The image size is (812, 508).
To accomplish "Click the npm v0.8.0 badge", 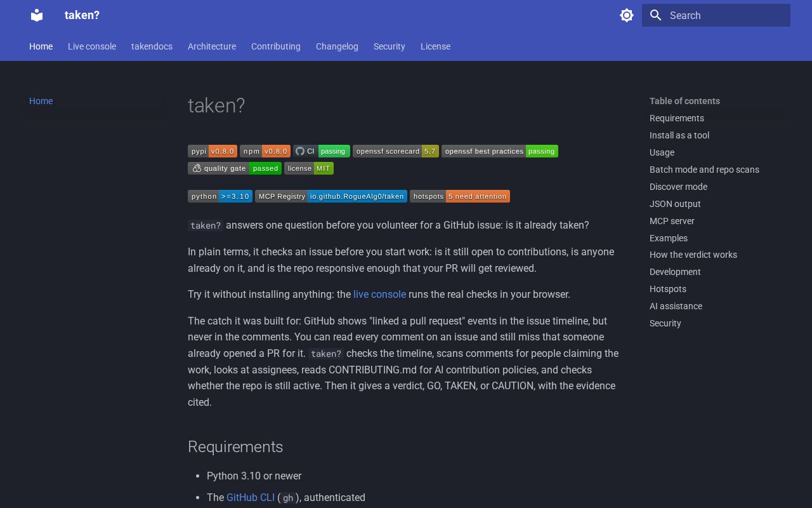I will [x=265, y=151].
